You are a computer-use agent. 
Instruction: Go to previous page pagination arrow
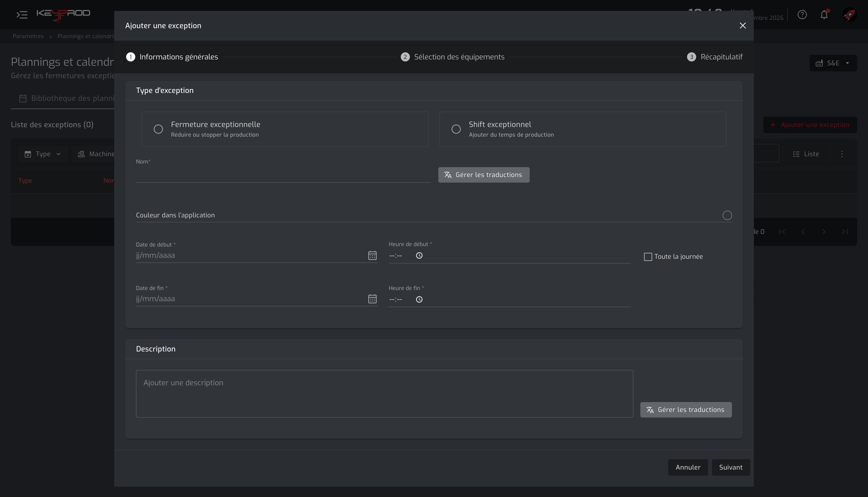803,232
